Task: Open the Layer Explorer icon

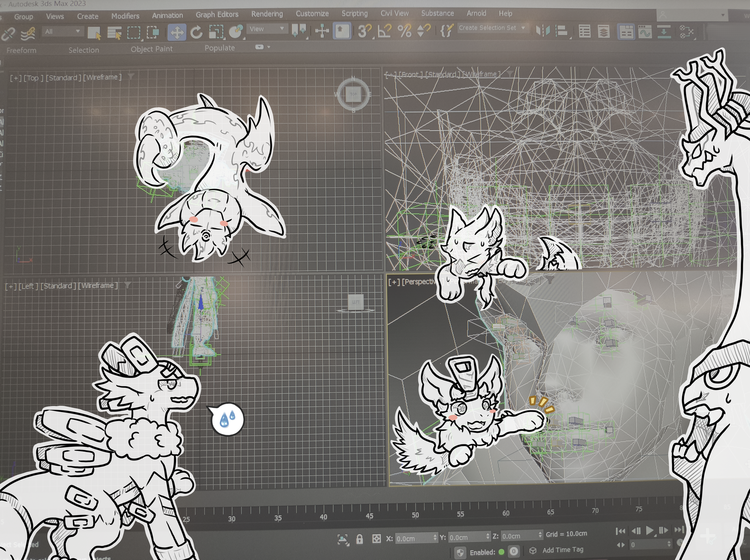Action: click(604, 32)
